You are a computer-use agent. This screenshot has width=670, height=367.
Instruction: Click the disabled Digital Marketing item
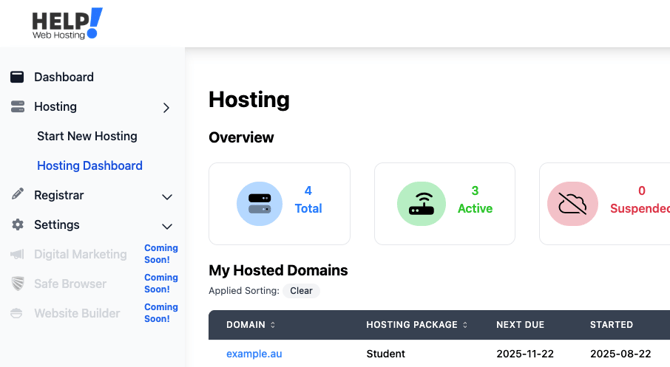coord(80,254)
